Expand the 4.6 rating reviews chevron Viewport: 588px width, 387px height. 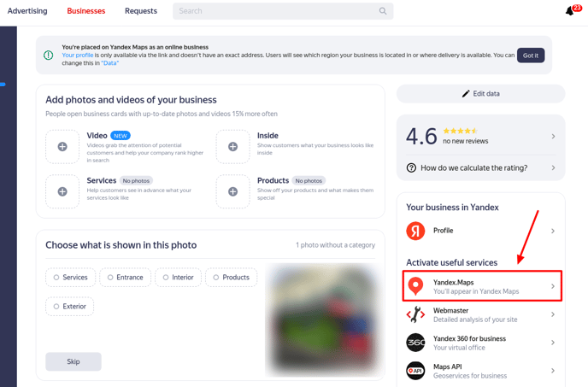(553, 136)
